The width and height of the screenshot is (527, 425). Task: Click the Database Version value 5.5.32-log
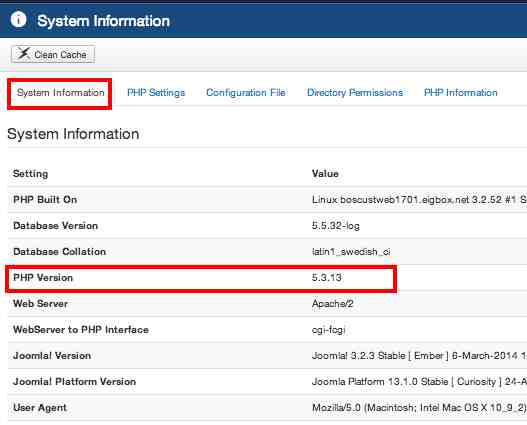336,226
